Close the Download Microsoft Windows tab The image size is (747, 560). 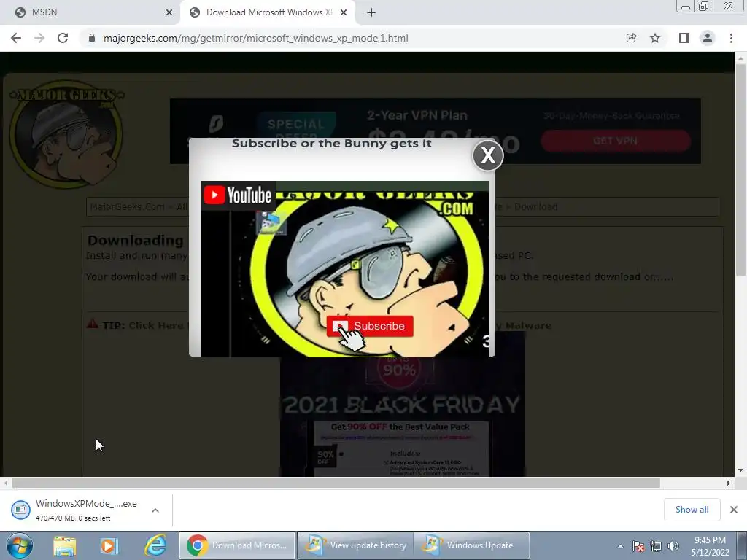[x=344, y=12]
